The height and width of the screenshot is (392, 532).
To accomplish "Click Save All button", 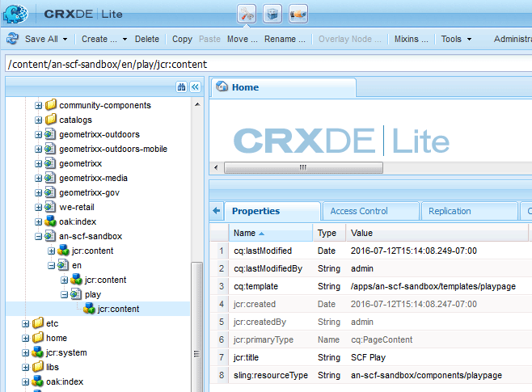I will point(41,39).
